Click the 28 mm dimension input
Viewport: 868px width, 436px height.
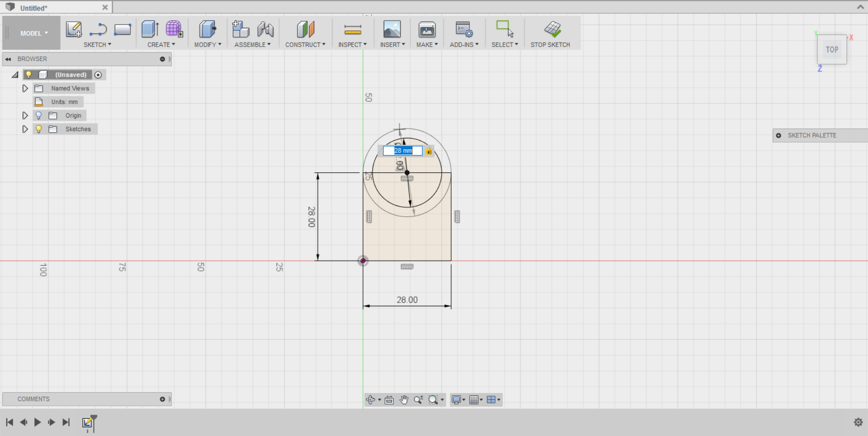pos(403,151)
